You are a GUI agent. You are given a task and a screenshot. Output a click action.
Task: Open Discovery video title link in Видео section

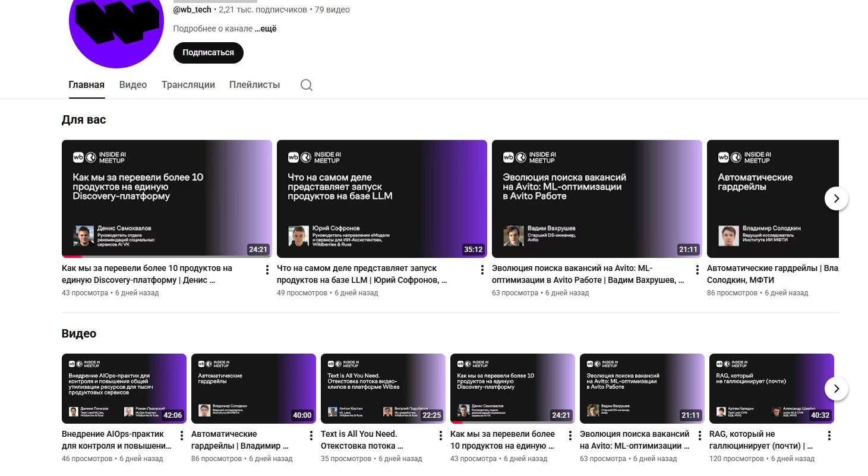pyautogui.click(x=503, y=440)
